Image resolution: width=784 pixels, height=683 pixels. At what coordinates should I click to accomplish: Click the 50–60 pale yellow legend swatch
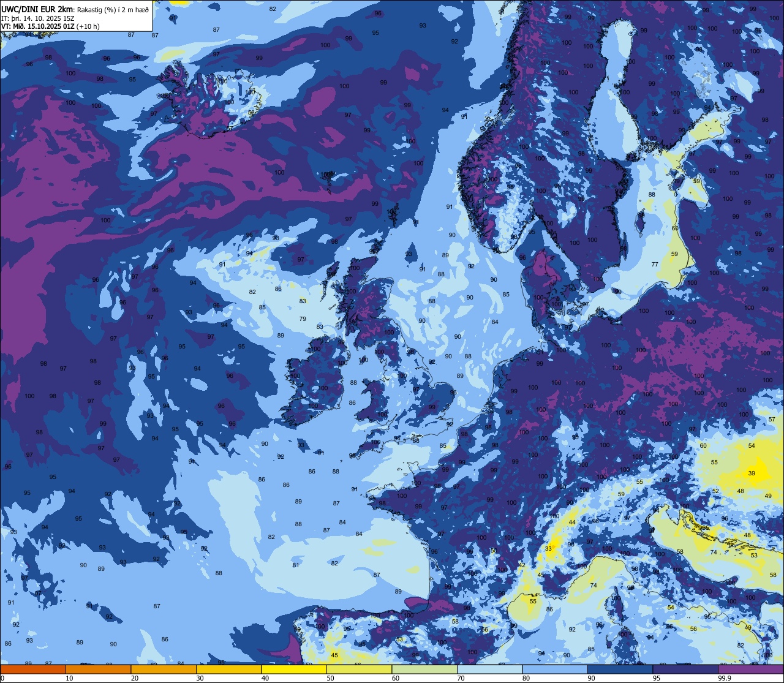[359, 670]
